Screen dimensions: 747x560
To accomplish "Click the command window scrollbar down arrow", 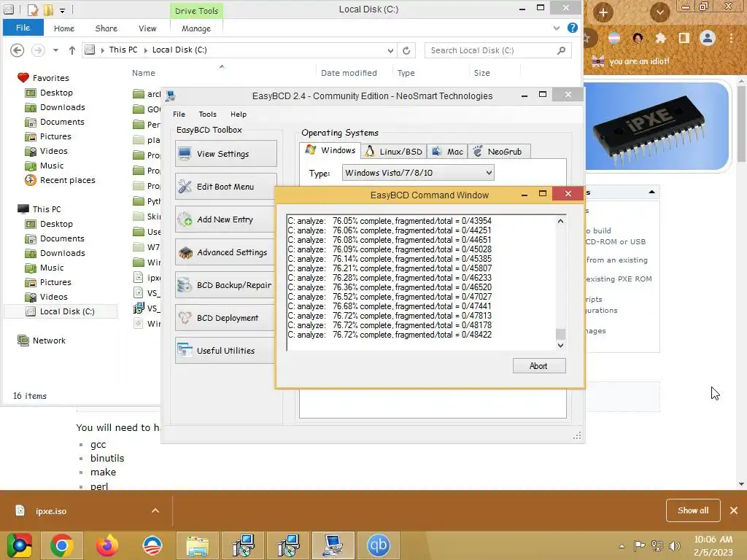I will click(561, 345).
